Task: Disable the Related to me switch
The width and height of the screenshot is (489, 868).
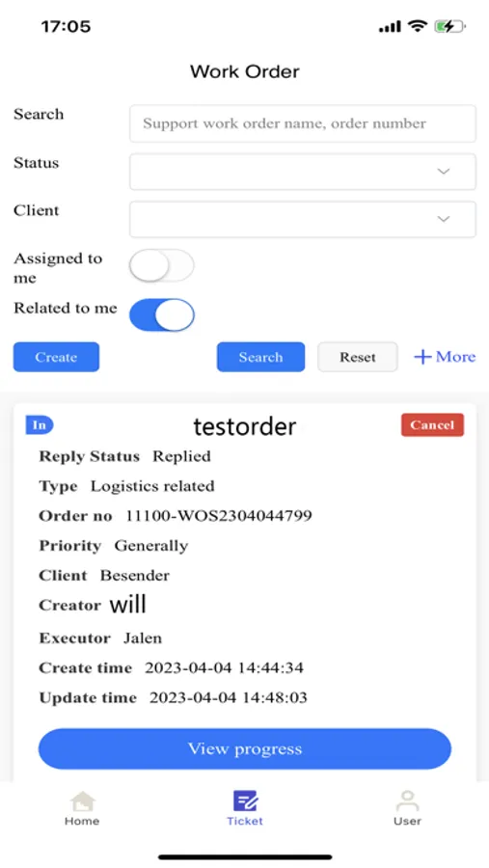Action: click(x=162, y=315)
